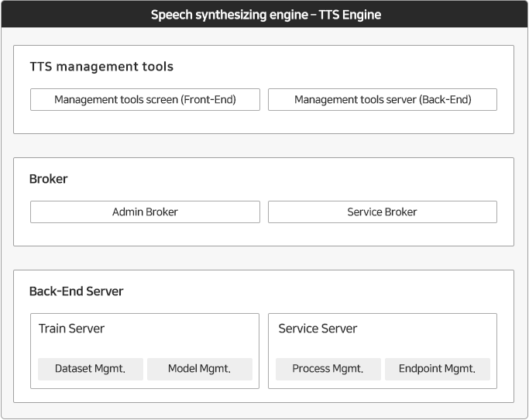Open Process Mgmt. under Service Server
The height and width of the screenshot is (420, 529).
[x=328, y=369]
